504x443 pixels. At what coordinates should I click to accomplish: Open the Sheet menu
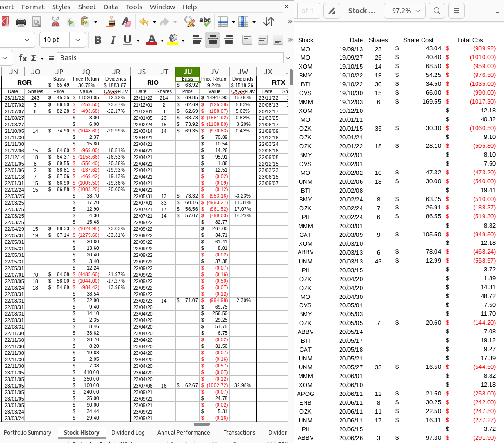[x=87, y=7]
